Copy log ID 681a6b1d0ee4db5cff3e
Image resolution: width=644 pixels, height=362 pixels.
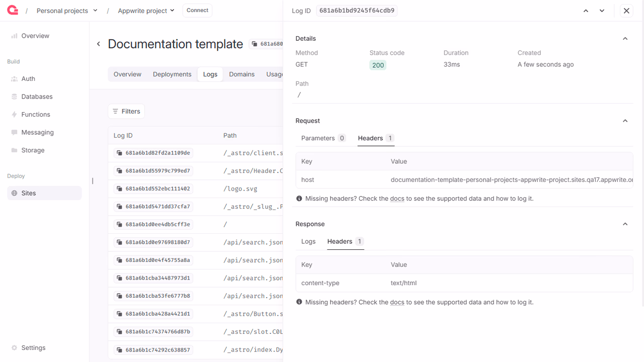click(x=153, y=224)
